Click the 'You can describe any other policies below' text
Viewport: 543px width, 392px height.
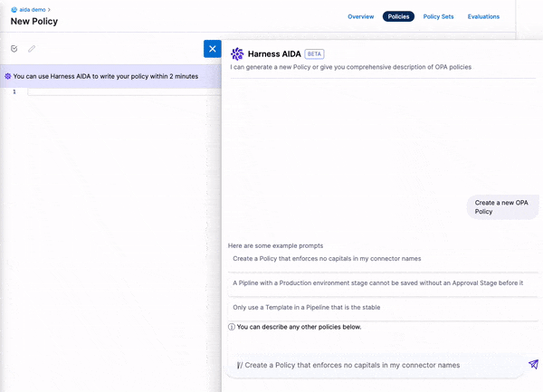click(299, 327)
